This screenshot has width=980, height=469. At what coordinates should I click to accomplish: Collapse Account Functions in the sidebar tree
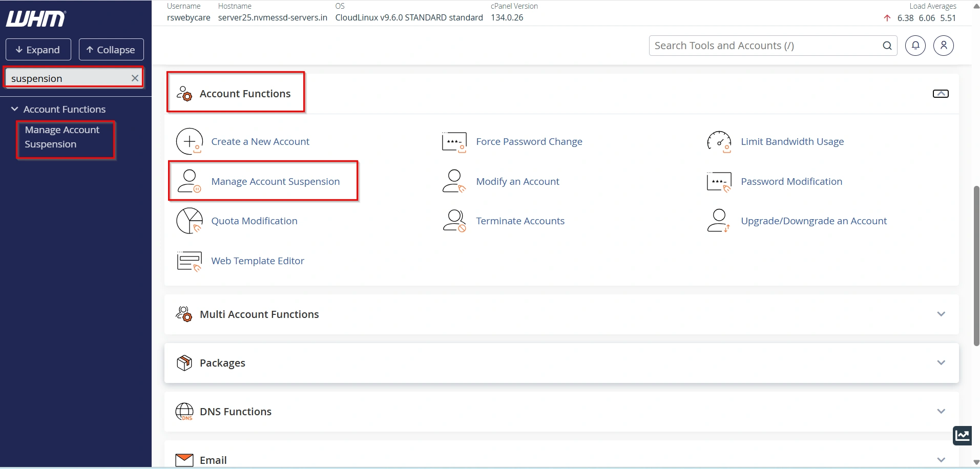(15, 109)
